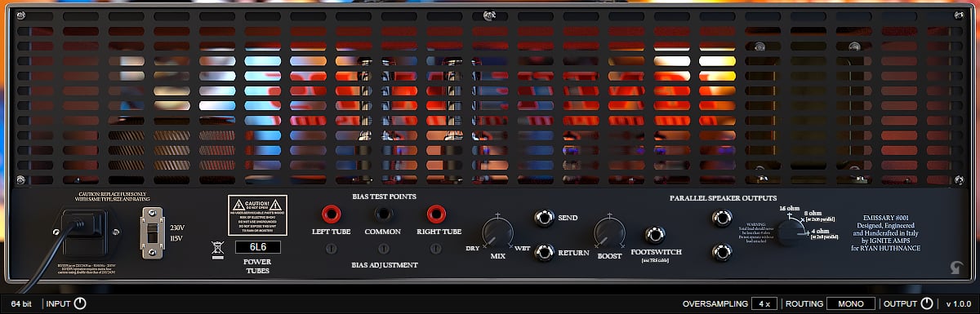Click the crossed-out bin disposal symbol
The width and height of the screenshot is (980, 314).
point(217,250)
